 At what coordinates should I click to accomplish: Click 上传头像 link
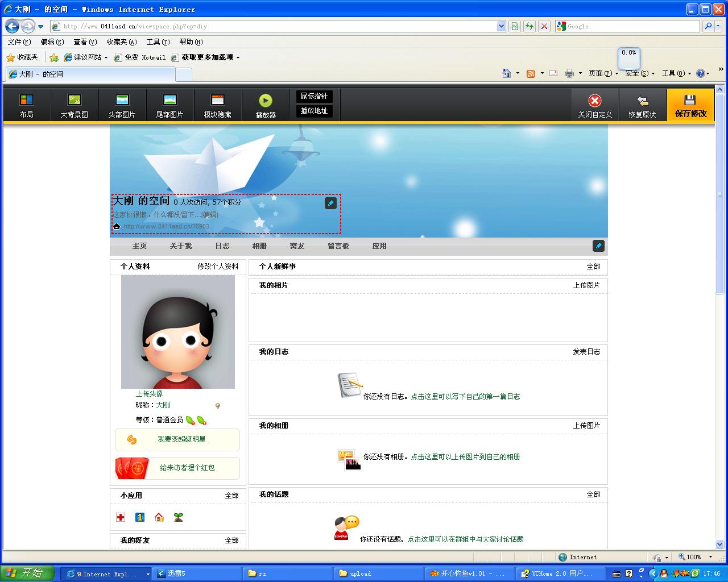[149, 393]
